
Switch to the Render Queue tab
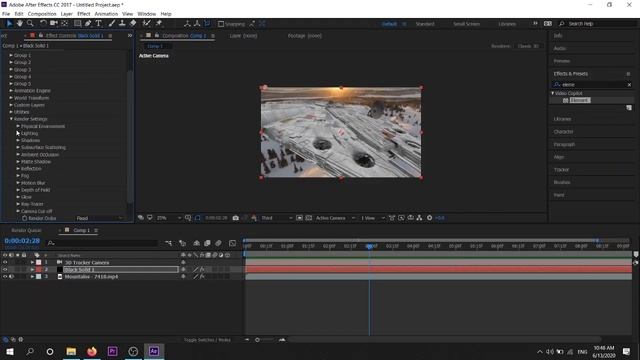26,230
